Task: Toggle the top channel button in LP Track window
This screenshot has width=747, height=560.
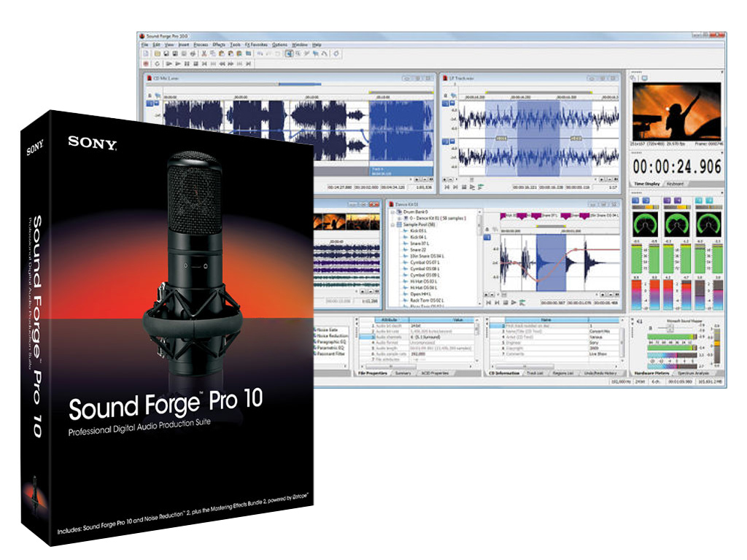Action: click(x=446, y=104)
